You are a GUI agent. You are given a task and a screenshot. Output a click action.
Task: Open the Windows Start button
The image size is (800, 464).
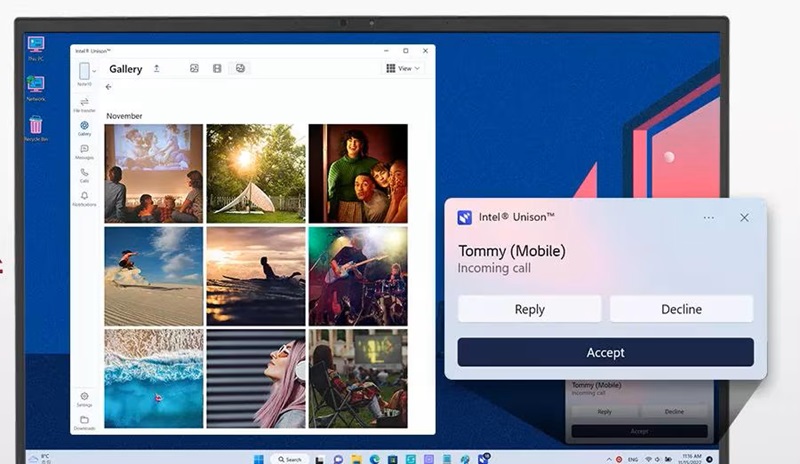click(x=259, y=459)
